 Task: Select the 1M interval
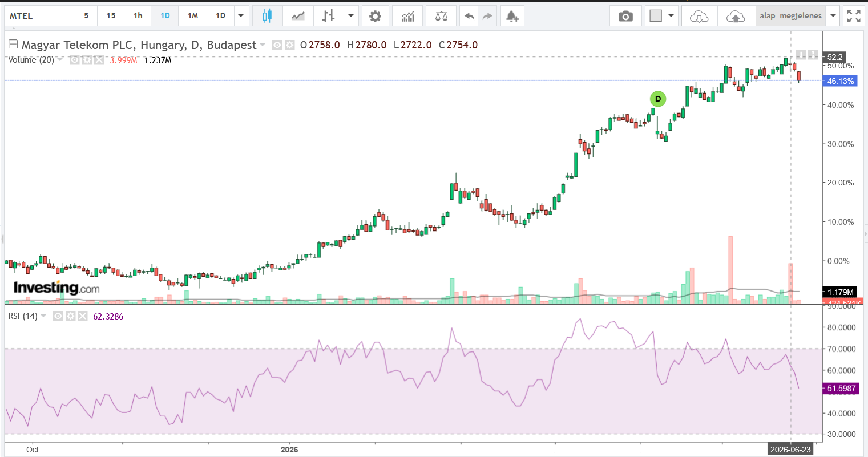(x=193, y=16)
